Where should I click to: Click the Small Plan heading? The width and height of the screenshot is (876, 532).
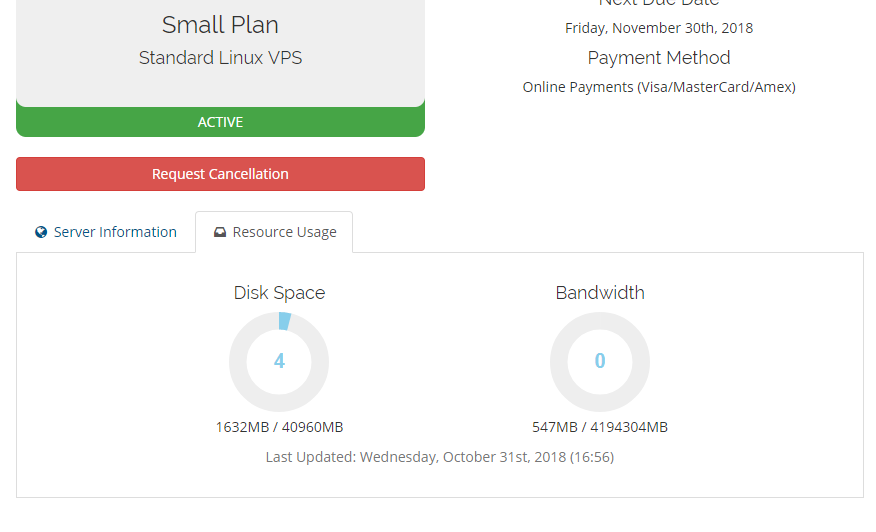point(220,25)
